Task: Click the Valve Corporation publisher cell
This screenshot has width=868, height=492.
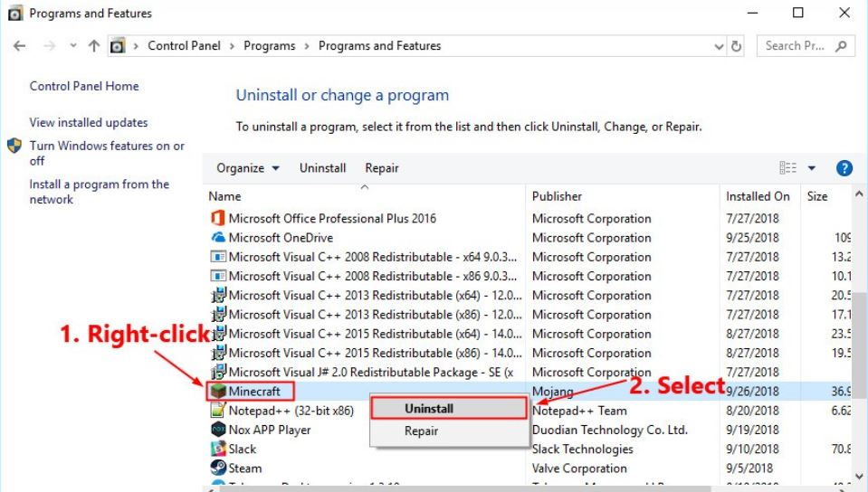Action: tap(579, 468)
